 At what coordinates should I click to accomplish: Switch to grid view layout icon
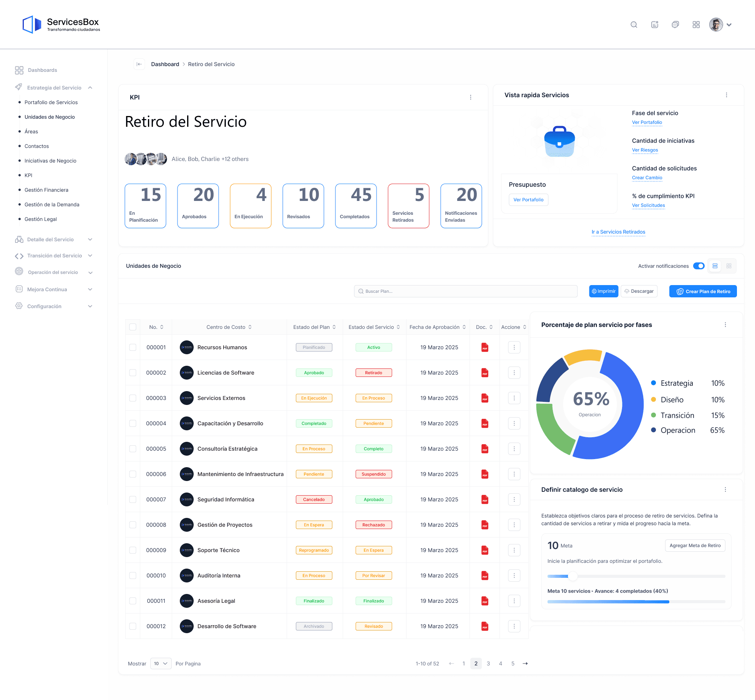[729, 266]
